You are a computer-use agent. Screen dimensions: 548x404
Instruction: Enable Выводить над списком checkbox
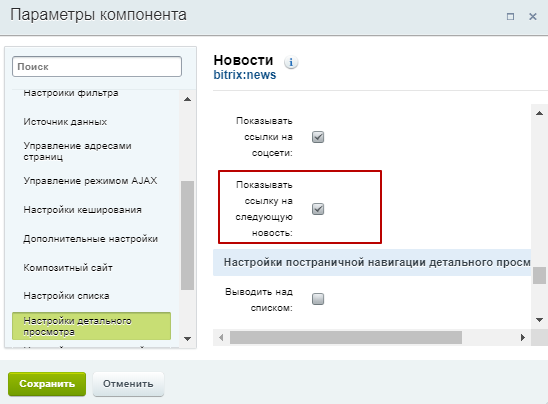click(318, 299)
